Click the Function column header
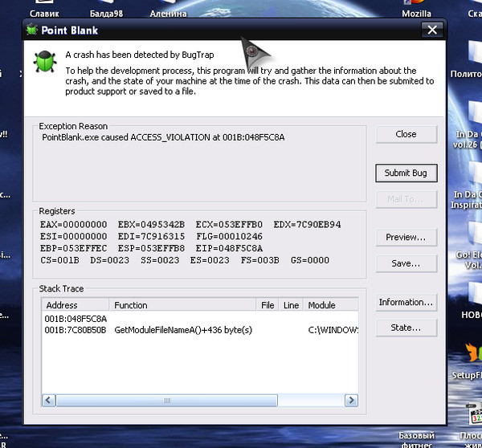Screen dimensions: 482x448 pyautogui.click(x=183, y=305)
